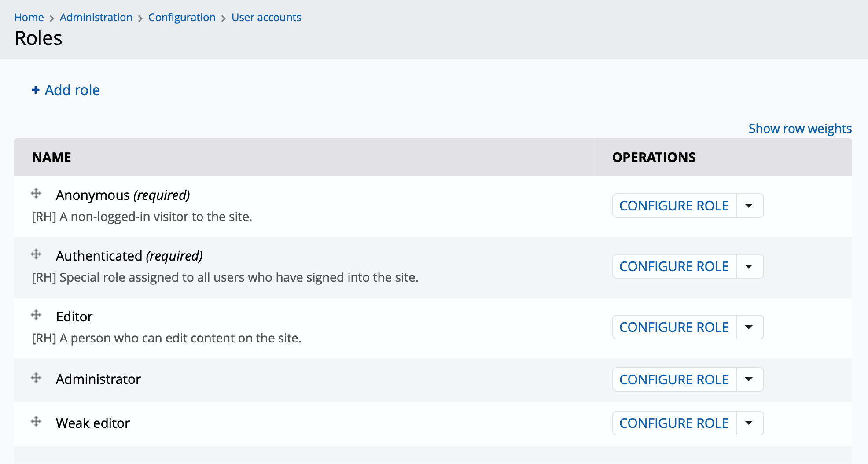Click Configure Role for Anonymous

click(x=674, y=206)
